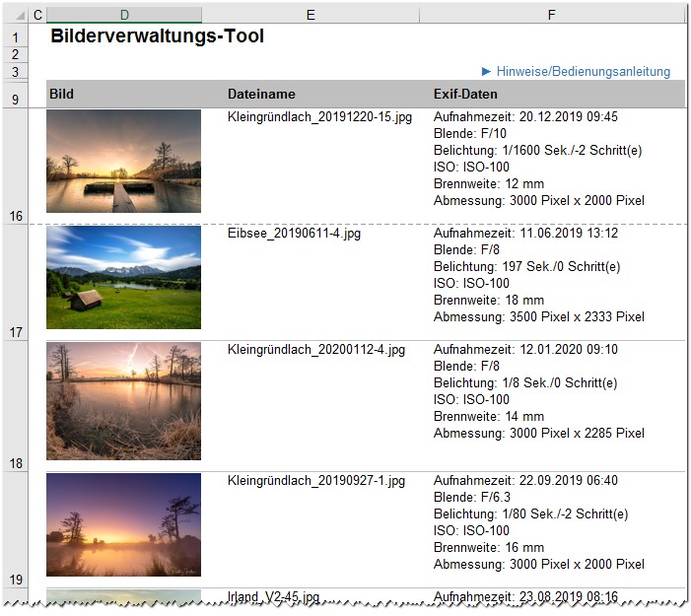This screenshot has width=691, height=616.
Task: Click Brennweite: 12 mm
Action: 488,183
